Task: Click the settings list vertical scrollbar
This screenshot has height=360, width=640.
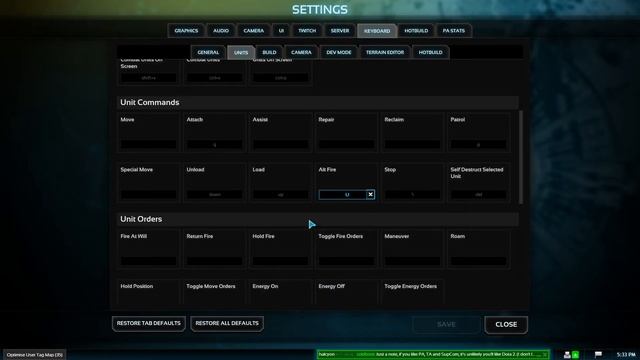Action: [x=520, y=157]
